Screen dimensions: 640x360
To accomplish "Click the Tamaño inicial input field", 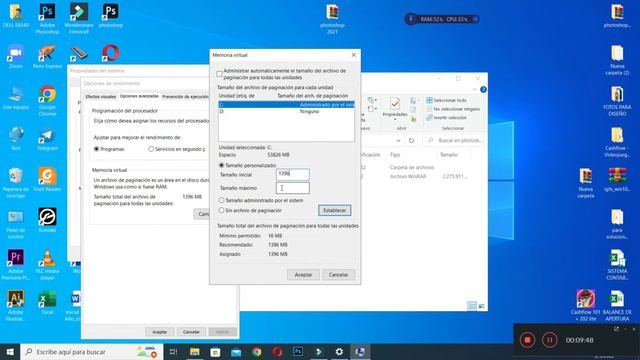I will tap(293, 175).
